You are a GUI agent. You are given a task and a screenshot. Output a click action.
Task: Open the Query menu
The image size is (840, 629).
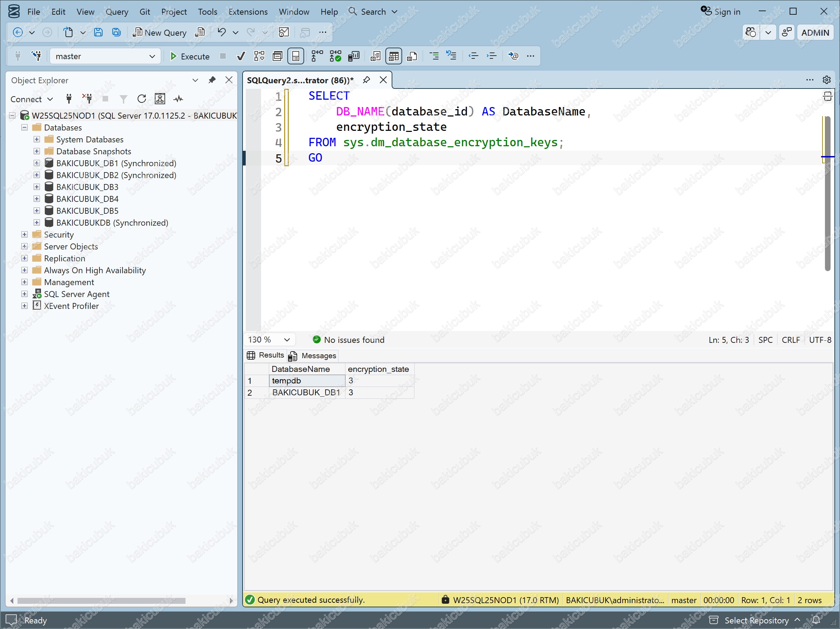click(117, 12)
